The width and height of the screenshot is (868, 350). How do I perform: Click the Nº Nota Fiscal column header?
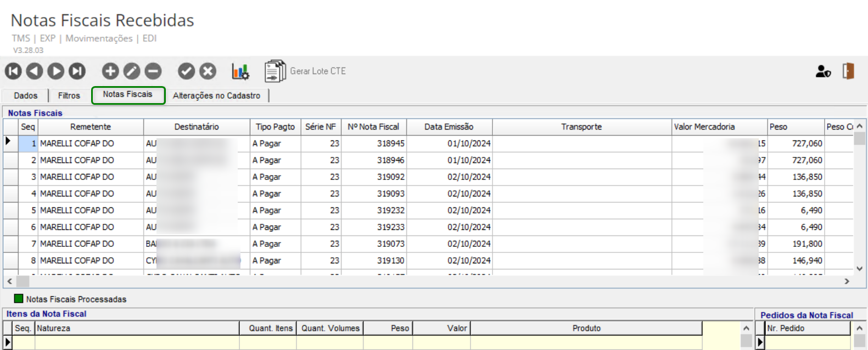(373, 127)
